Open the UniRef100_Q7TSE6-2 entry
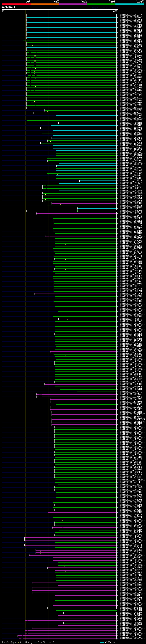The image size is (146, 644). pyautogui.click(x=132, y=480)
